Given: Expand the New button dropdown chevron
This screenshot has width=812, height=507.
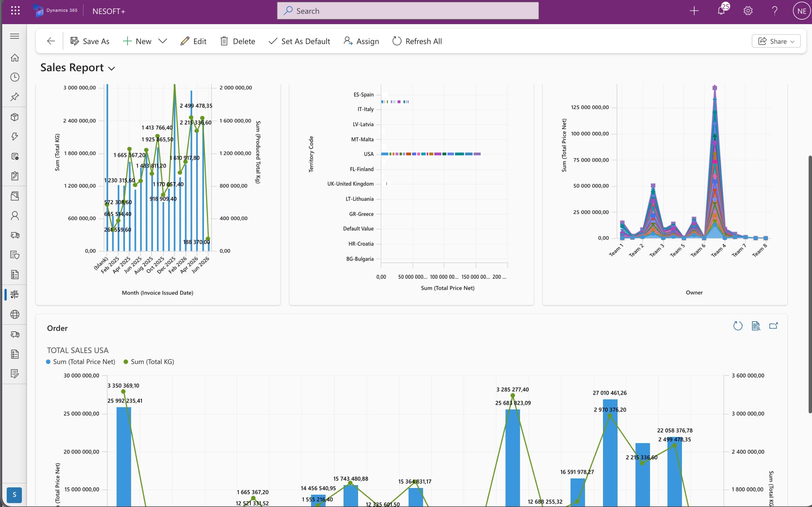Looking at the screenshot, I should click(x=162, y=41).
